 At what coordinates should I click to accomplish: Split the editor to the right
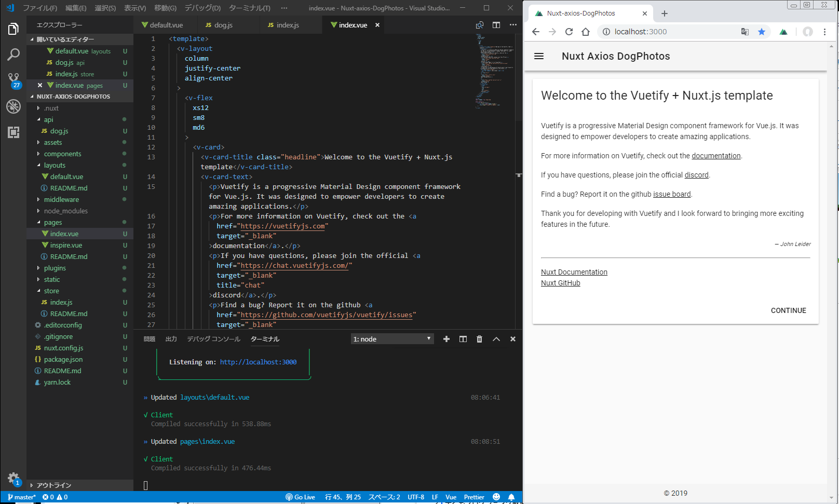[496, 25]
